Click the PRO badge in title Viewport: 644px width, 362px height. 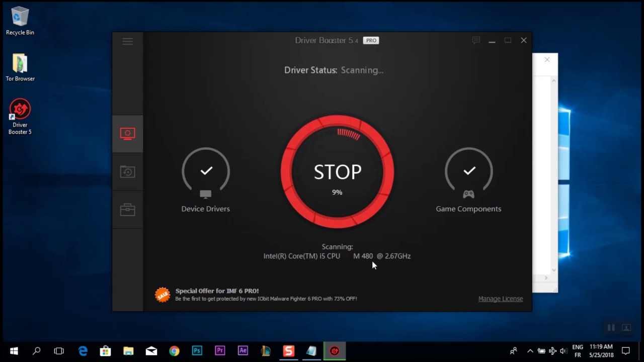tap(371, 41)
